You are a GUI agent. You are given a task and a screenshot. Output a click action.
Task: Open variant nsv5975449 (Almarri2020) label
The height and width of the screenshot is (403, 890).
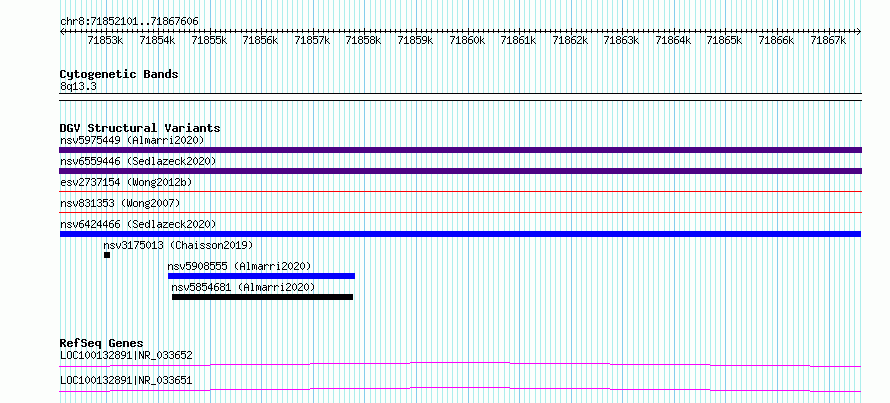point(132,140)
